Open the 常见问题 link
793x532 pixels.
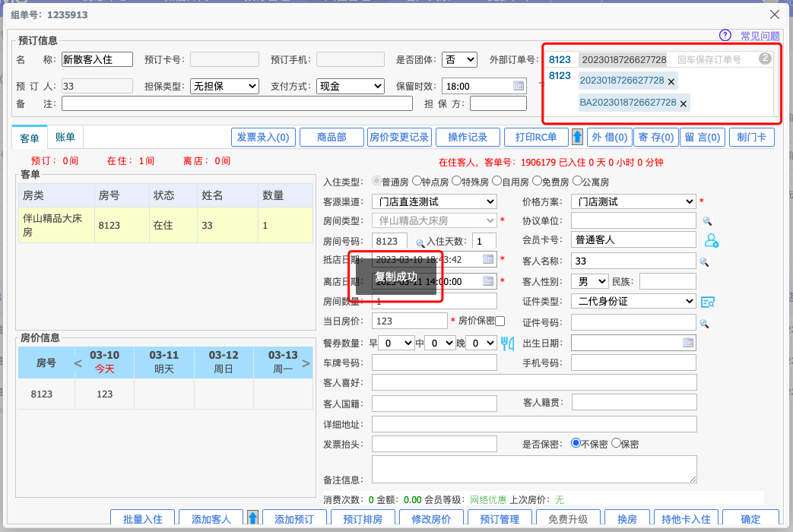(x=760, y=36)
